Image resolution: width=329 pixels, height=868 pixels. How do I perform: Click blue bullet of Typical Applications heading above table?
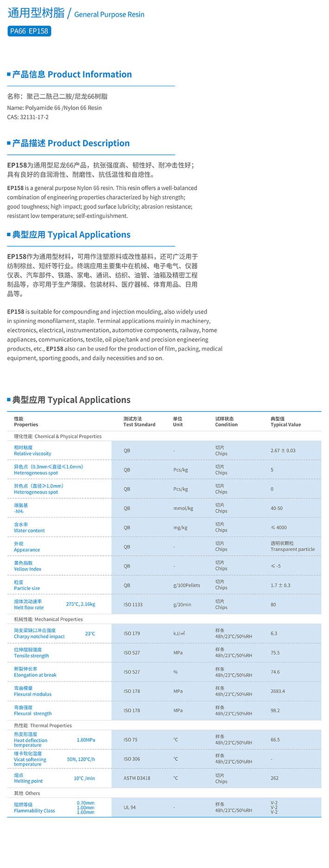9,399
